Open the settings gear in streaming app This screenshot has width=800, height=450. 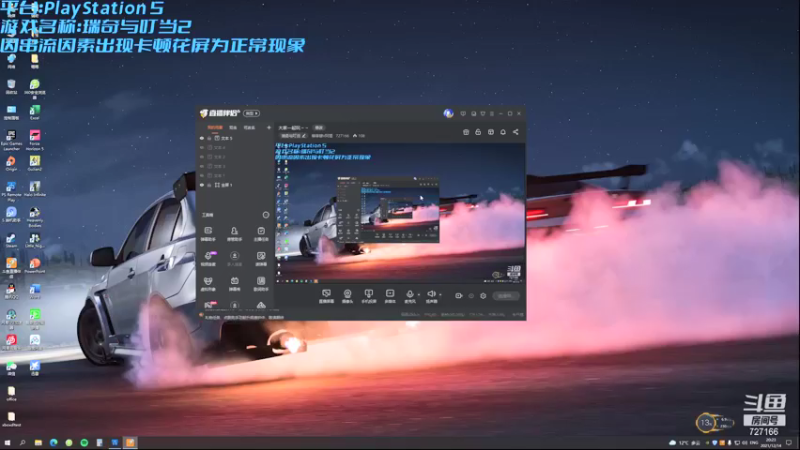483,296
